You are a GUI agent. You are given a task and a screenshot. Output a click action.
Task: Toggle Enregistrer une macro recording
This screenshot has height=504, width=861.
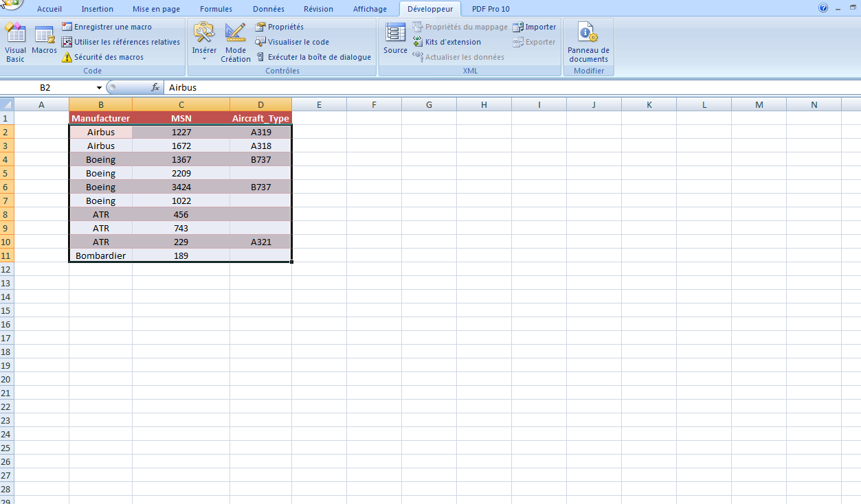[110, 26]
